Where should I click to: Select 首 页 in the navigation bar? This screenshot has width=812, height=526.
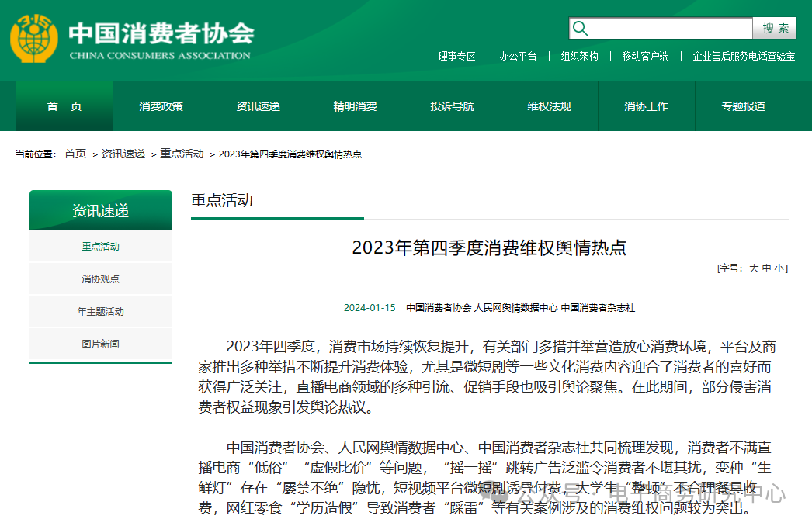(64, 106)
